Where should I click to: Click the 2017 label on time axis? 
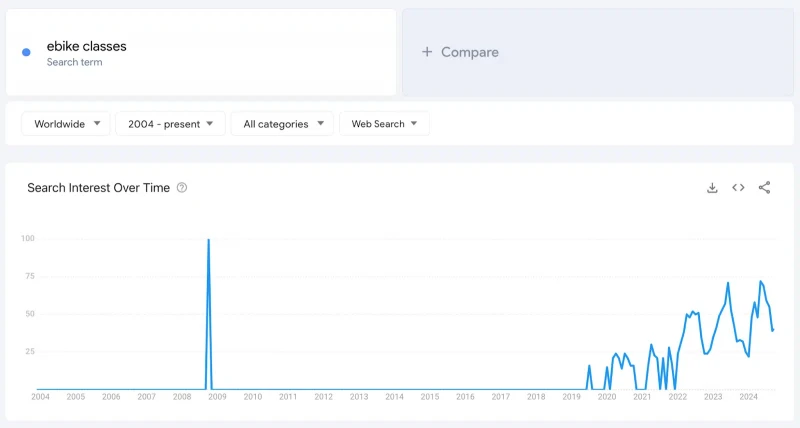coord(501,397)
